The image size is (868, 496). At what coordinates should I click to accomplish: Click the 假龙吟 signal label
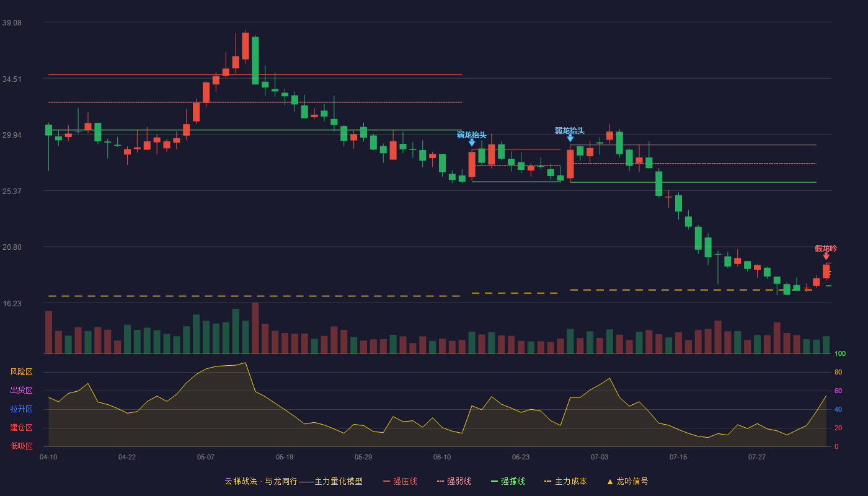click(826, 249)
